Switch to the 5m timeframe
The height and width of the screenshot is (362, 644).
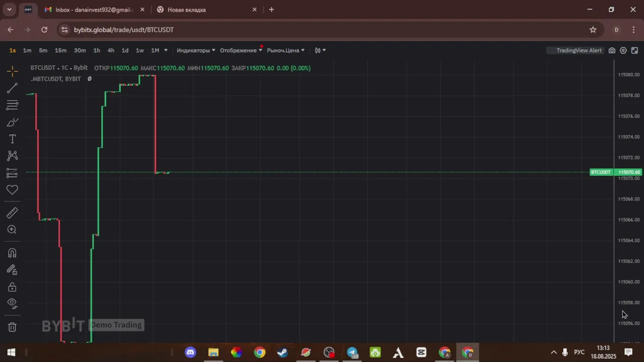43,50
